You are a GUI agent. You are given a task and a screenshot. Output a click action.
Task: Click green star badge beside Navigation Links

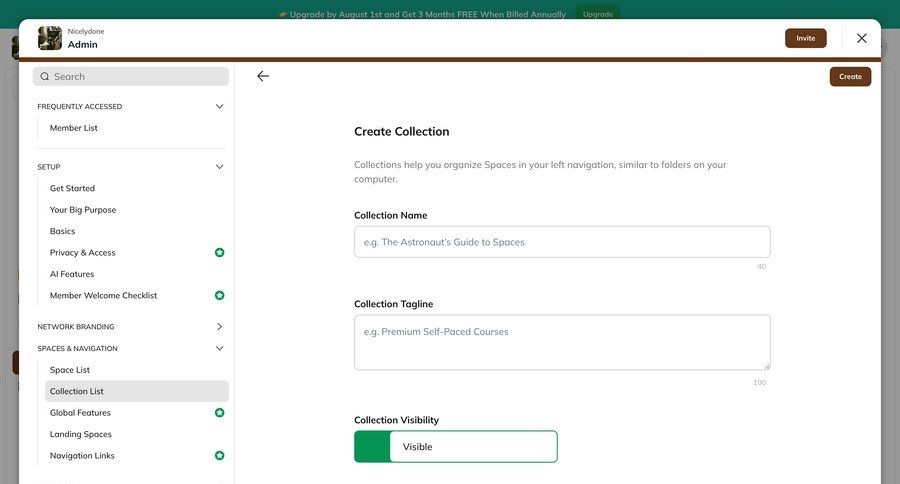(220, 456)
